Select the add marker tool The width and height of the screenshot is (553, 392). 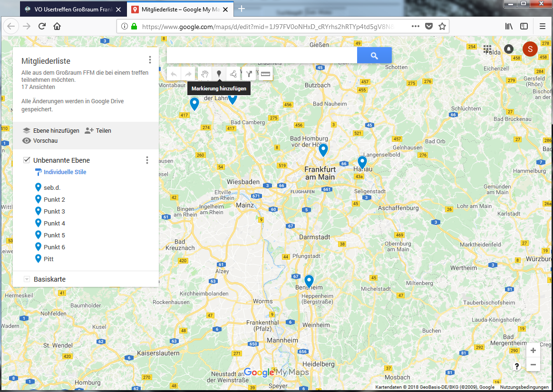pyautogui.click(x=219, y=74)
